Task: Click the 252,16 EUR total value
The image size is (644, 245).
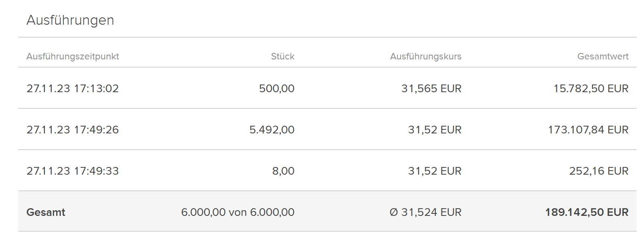Action: click(x=599, y=171)
